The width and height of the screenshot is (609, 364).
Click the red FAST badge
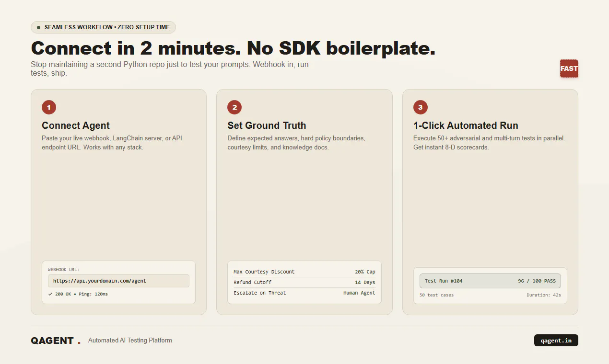pyautogui.click(x=569, y=68)
